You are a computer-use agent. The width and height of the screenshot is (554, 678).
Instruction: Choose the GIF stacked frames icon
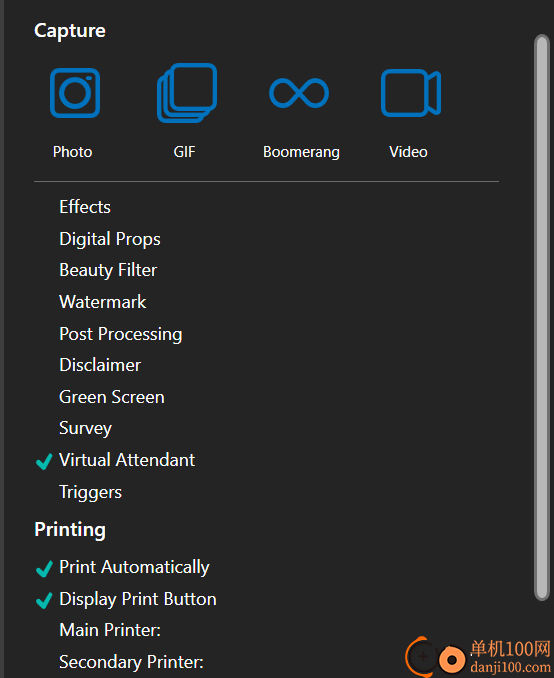click(187, 93)
